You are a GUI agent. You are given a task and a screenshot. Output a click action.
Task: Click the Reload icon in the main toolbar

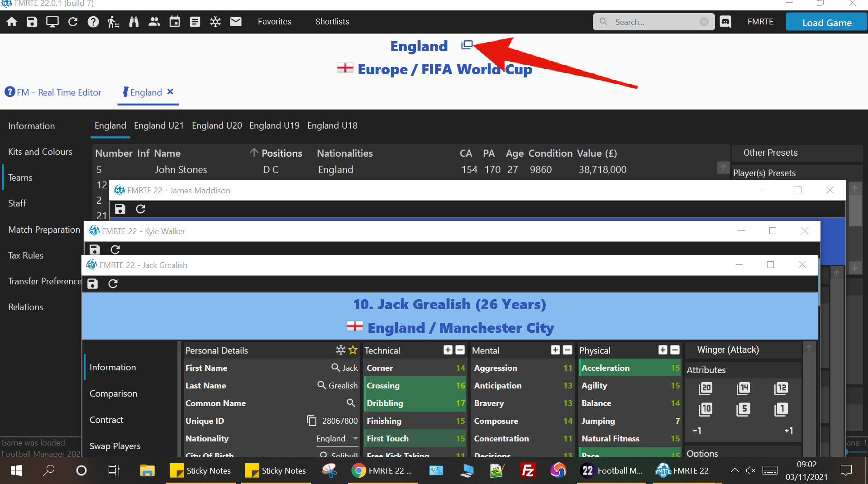[x=73, y=22]
